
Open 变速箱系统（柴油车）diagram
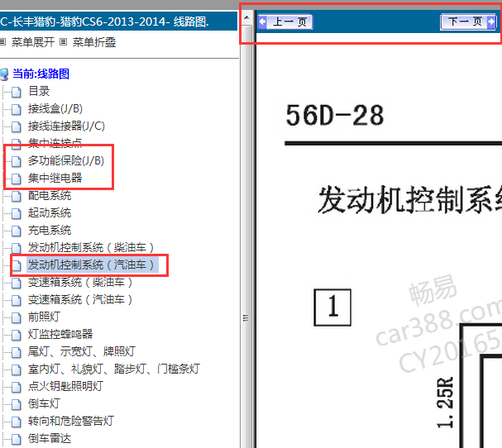point(82,282)
